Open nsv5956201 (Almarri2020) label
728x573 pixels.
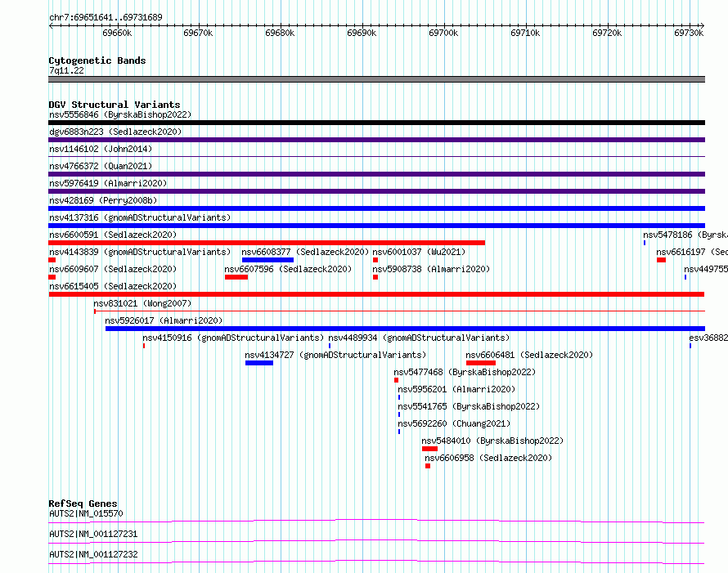pos(456,389)
